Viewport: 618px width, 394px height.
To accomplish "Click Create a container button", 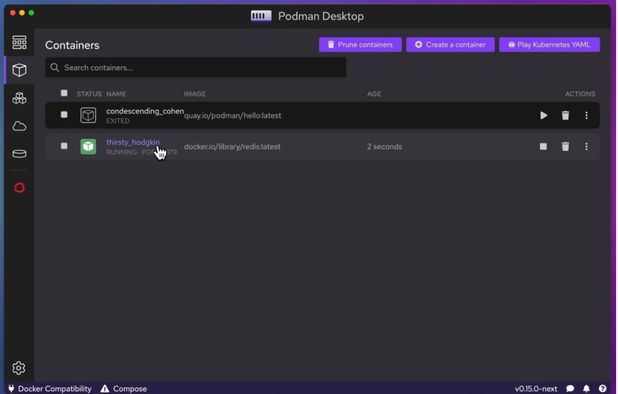I will tap(450, 45).
